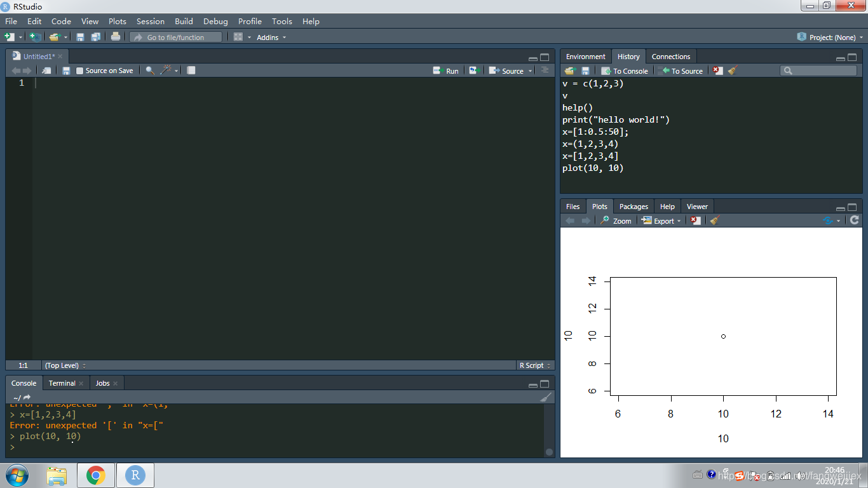
Task: Click the Run button
Action: pyautogui.click(x=446, y=71)
